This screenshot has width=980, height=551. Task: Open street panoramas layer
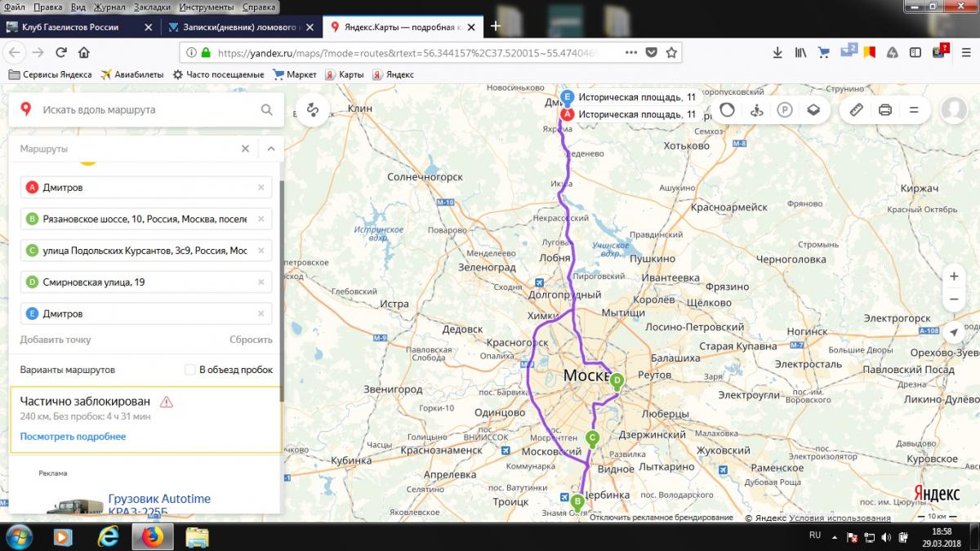pos(756,109)
